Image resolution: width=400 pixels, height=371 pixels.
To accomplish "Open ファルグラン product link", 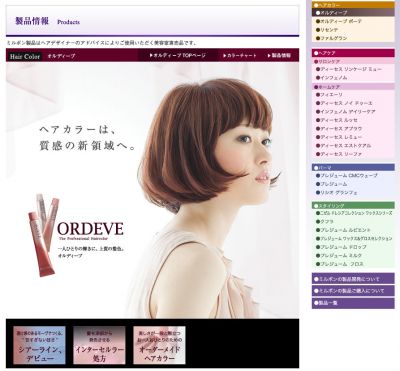I will click(x=331, y=38).
